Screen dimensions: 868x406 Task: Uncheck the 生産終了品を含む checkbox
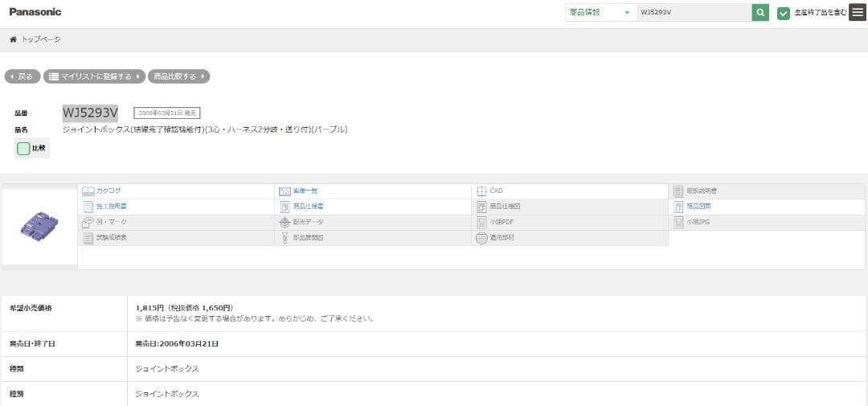coord(784,13)
